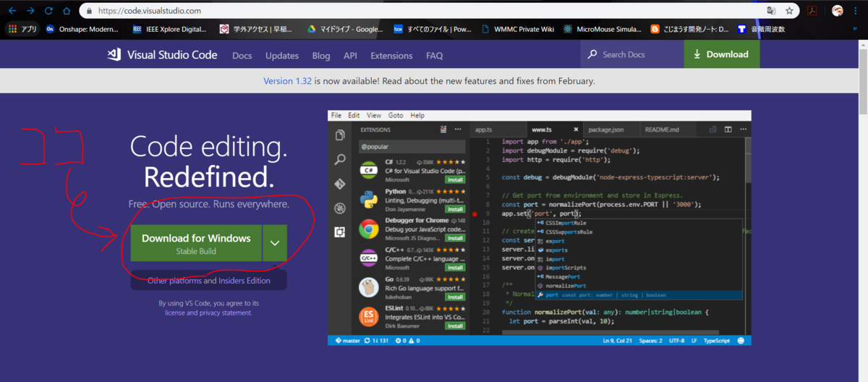Open the すべてのファイル box bookmark
This screenshot has height=382, width=868.
(x=432, y=30)
